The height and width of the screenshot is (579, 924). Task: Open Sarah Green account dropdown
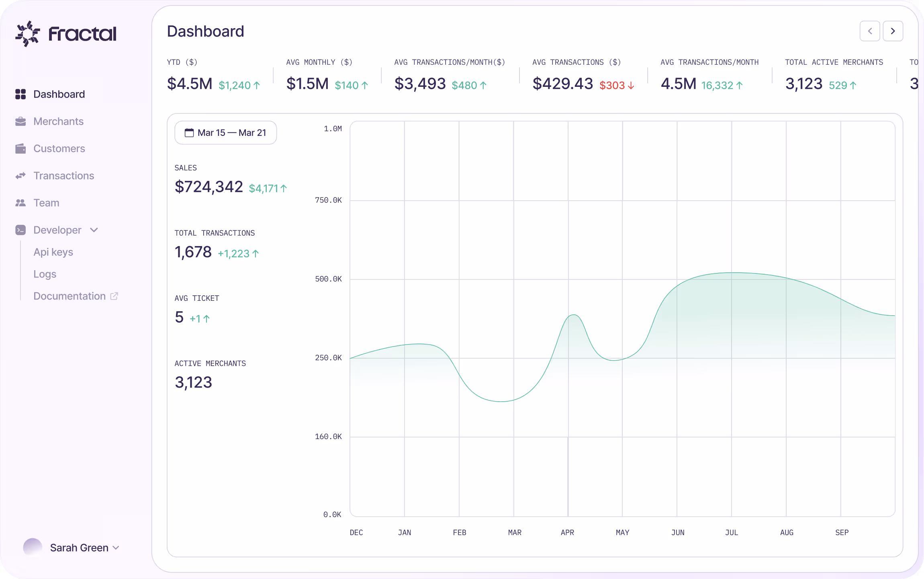(116, 548)
